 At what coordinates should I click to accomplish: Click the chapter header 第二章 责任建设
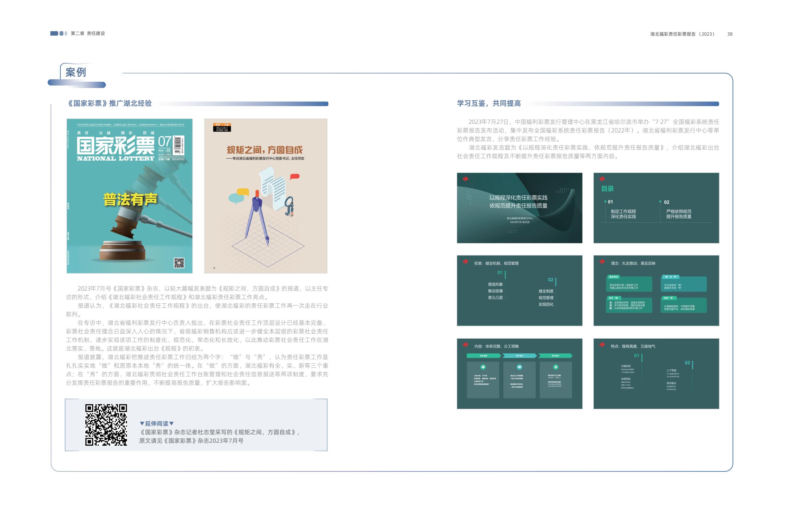pos(88,33)
